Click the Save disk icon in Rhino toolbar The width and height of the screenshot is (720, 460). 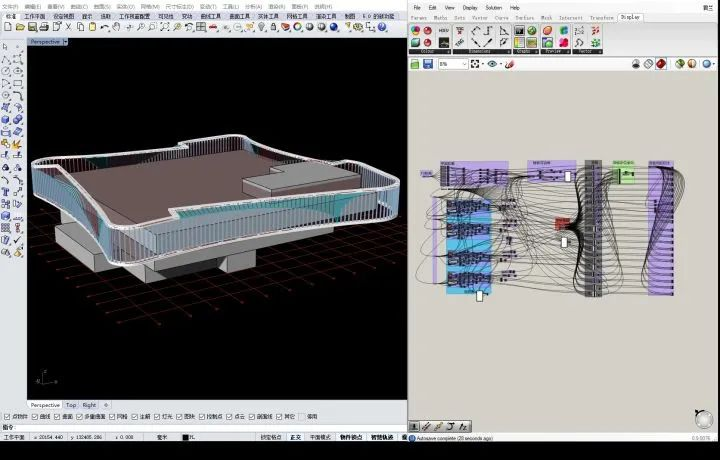[32, 27]
